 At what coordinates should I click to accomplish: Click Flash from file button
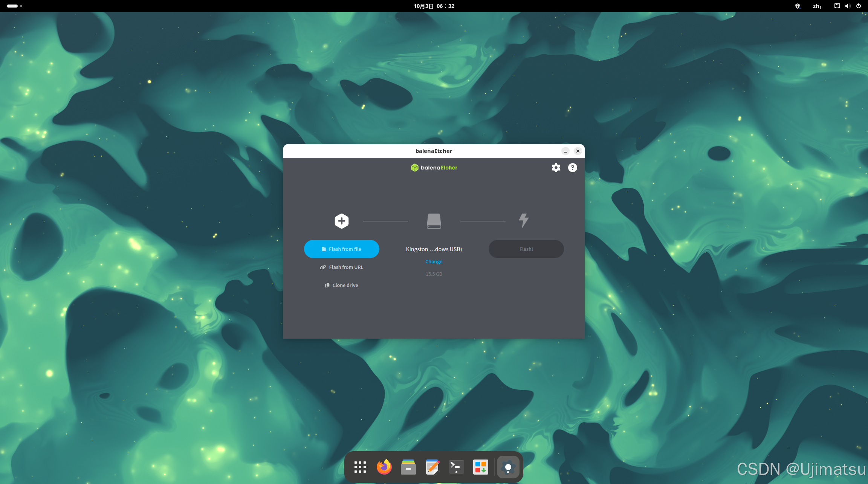click(341, 249)
